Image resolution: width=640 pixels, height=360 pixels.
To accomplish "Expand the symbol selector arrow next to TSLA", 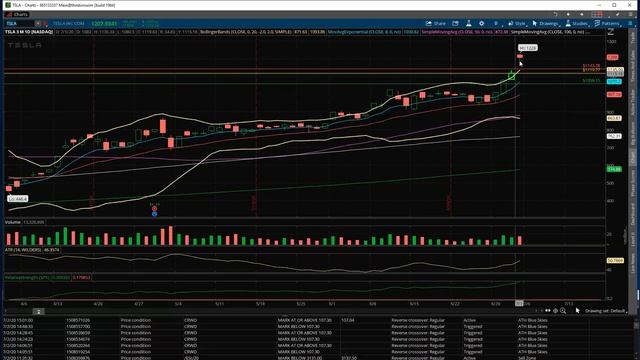I will [38, 24].
